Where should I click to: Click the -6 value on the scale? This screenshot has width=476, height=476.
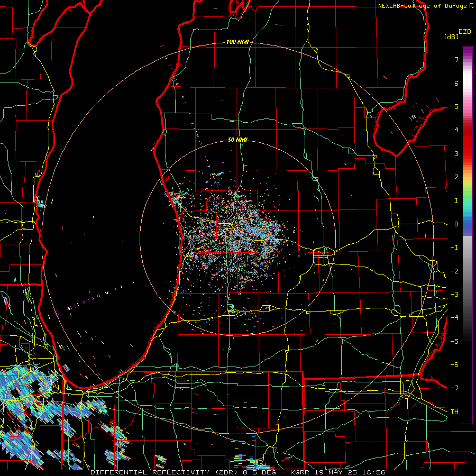(x=454, y=365)
